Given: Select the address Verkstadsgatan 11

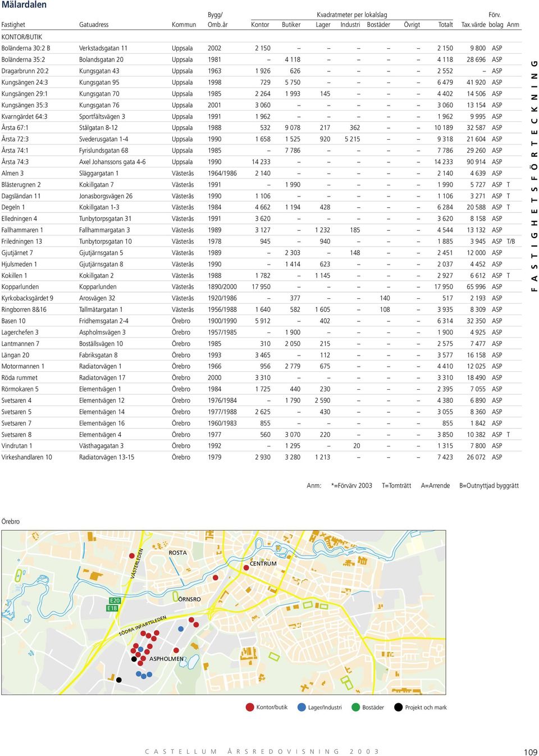Looking at the screenshot, I should point(103,48).
